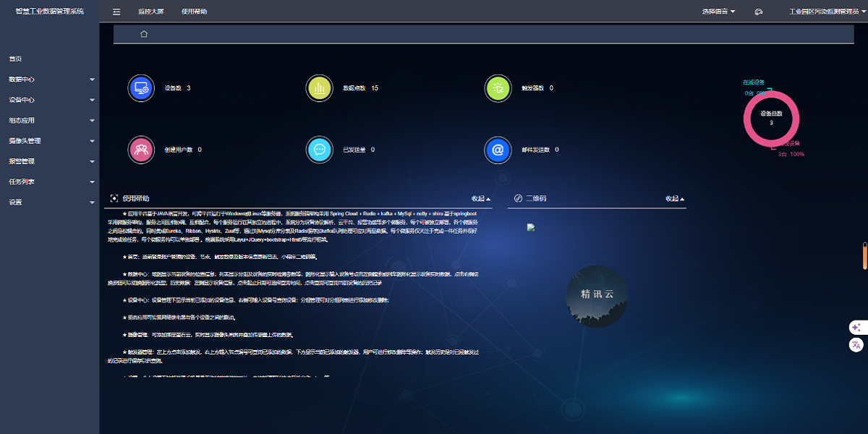The height and width of the screenshot is (434, 868).
Task: Expand the 摄像头管理 sidebar menu
Action: (49, 141)
